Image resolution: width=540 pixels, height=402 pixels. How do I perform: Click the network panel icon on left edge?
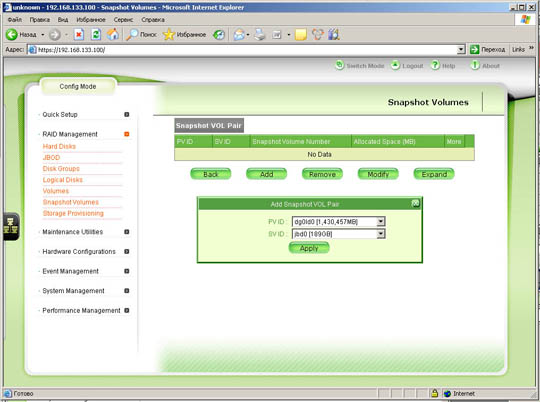(x=11, y=226)
